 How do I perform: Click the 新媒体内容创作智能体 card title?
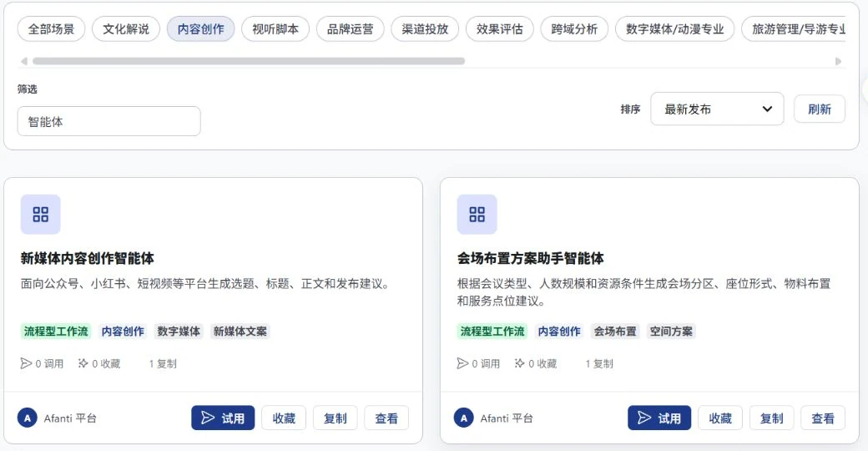coord(88,258)
